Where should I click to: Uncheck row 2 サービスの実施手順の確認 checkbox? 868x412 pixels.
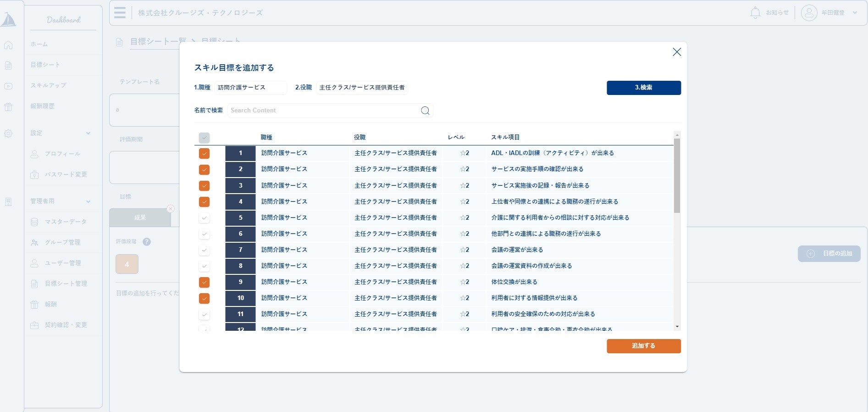pyautogui.click(x=205, y=170)
